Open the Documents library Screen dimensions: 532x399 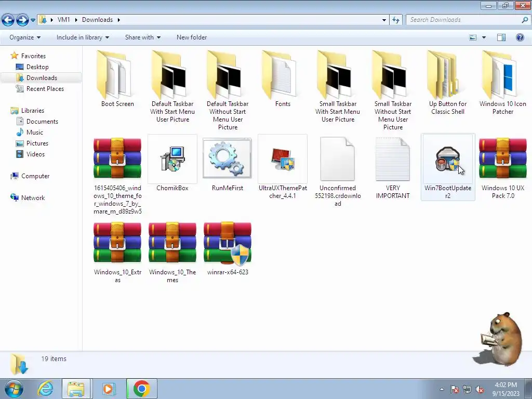42,122
